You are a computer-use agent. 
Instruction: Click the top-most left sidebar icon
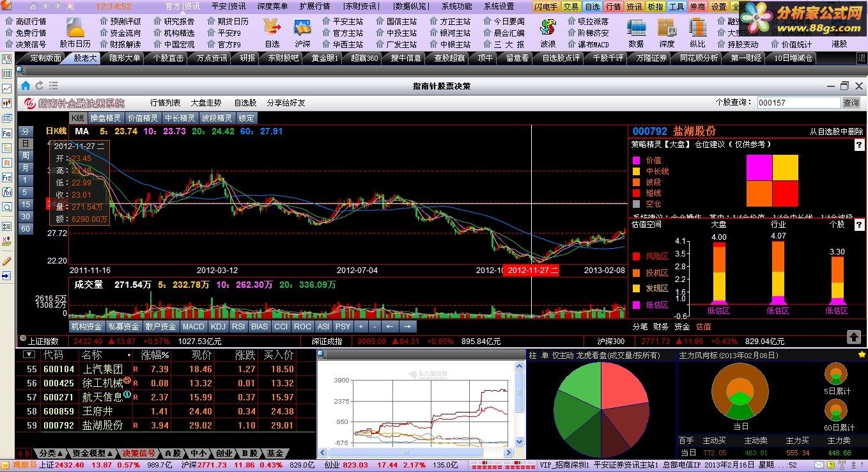[7, 59]
